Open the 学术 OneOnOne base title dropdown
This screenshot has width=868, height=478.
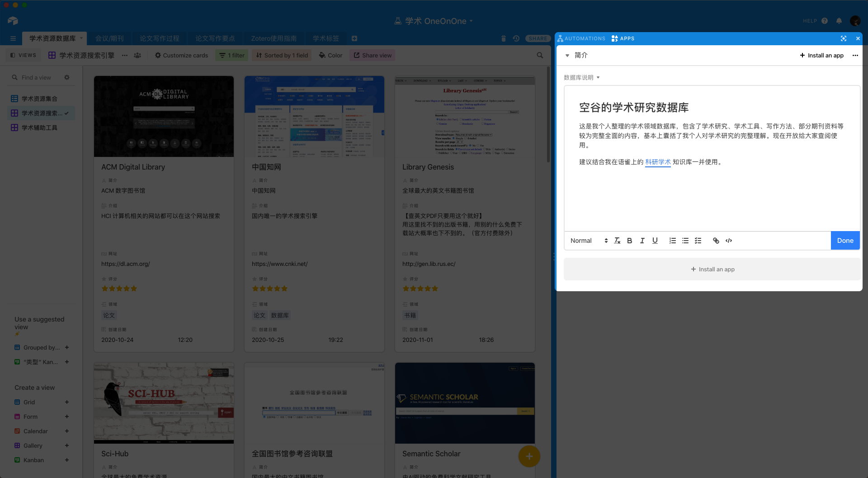433,21
